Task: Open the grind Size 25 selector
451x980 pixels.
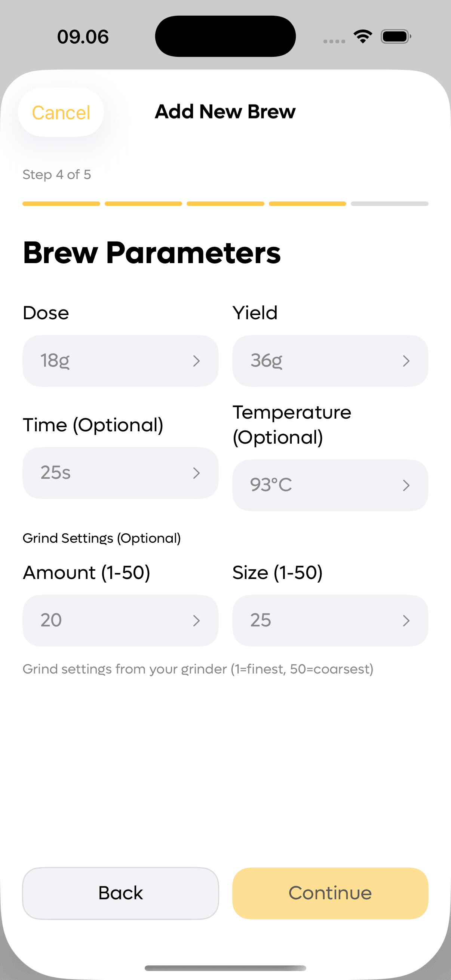Action: (x=330, y=620)
